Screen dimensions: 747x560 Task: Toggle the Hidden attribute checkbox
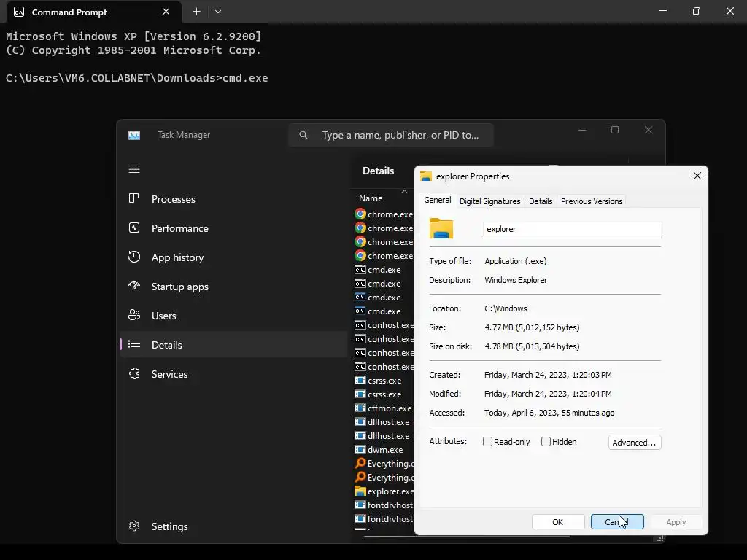pyautogui.click(x=546, y=442)
